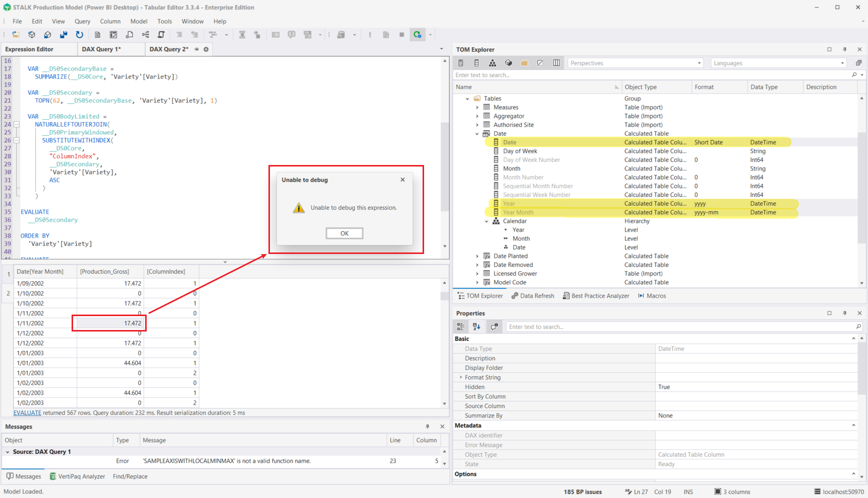Expand the Measures table node
The width and height of the screenshot is (868, 498).
point(477,107)
